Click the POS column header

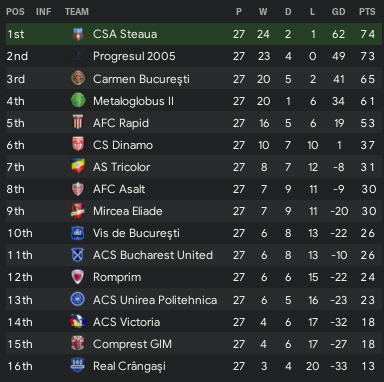point(15,12)
